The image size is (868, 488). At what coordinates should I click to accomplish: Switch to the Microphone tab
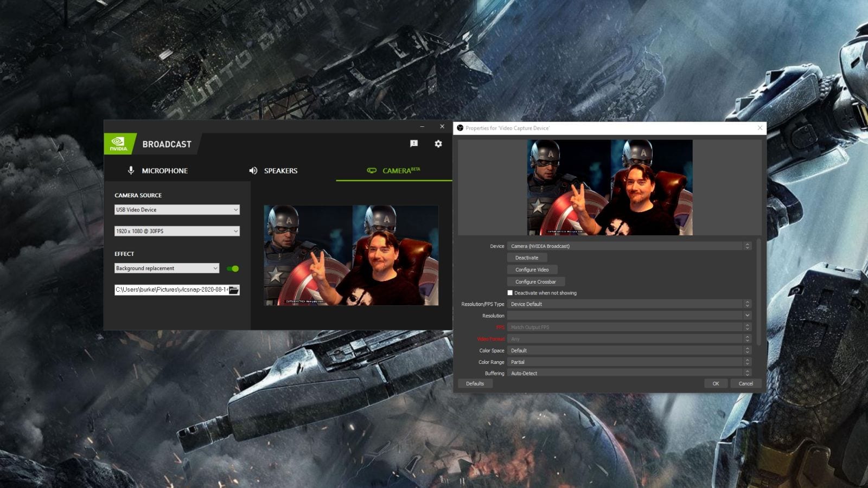coord(157,170)
